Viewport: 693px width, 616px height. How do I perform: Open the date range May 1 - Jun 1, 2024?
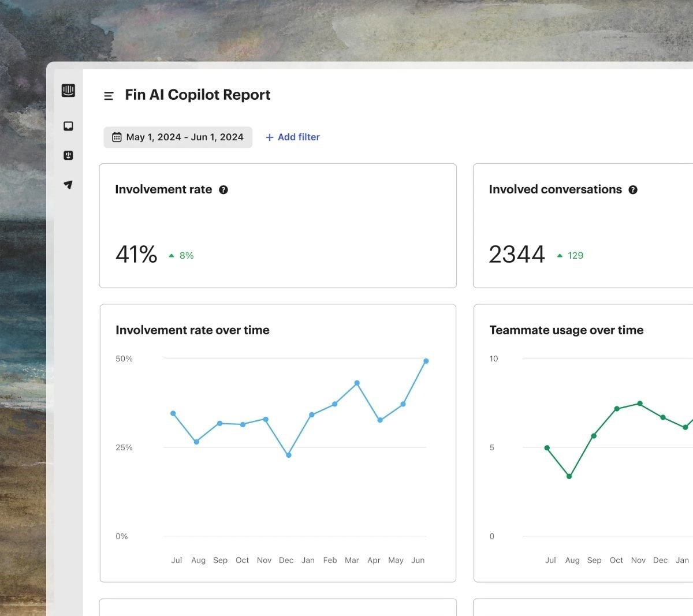click(x=178, y=137)
